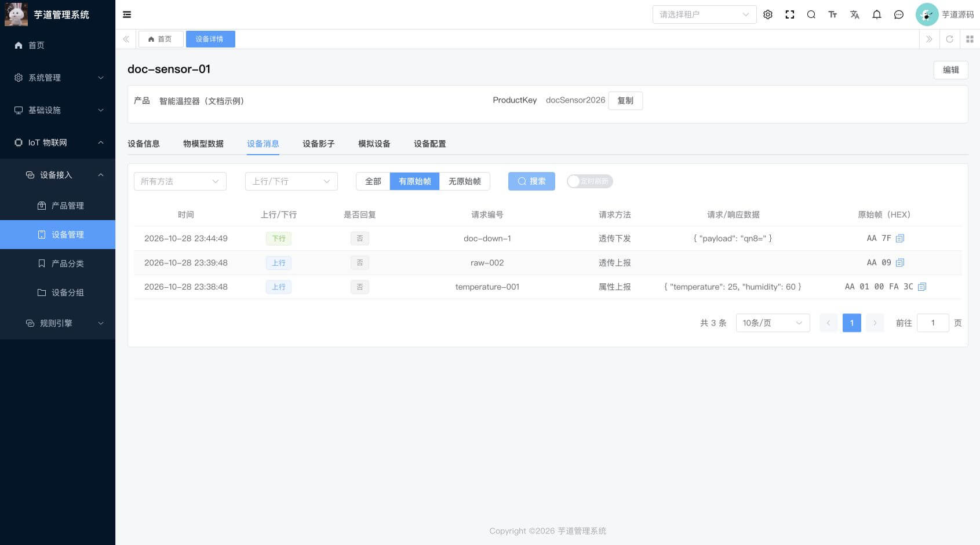980x545 pixels.
Task: Switch to the 设备配置 tab
Action: tap(430, 144)
